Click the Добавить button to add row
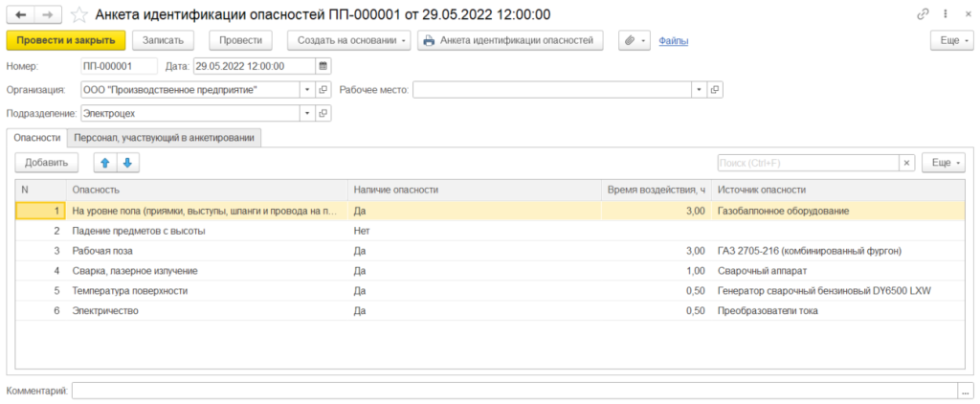The image size is (980, 404). pyautogui.click(x=47, y=163)
